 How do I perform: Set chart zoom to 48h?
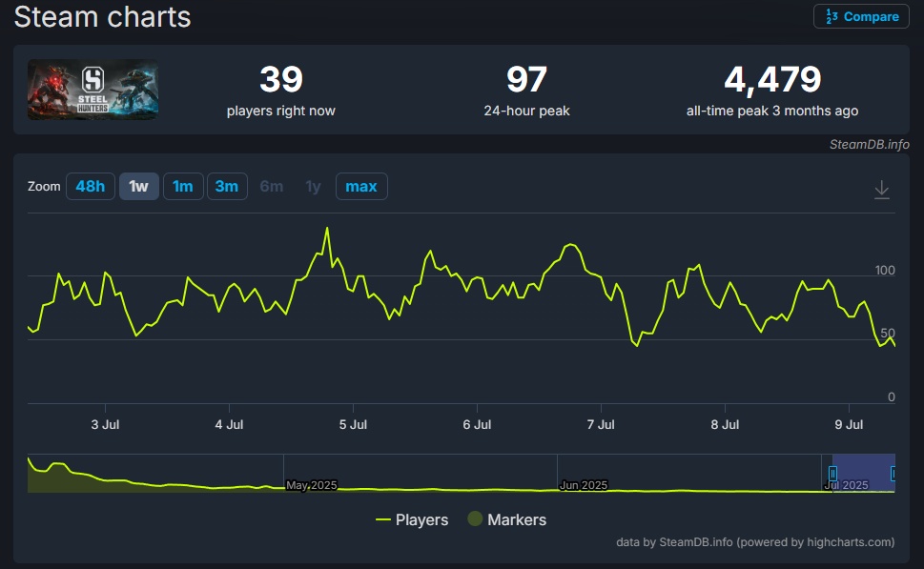pos(90,187)
